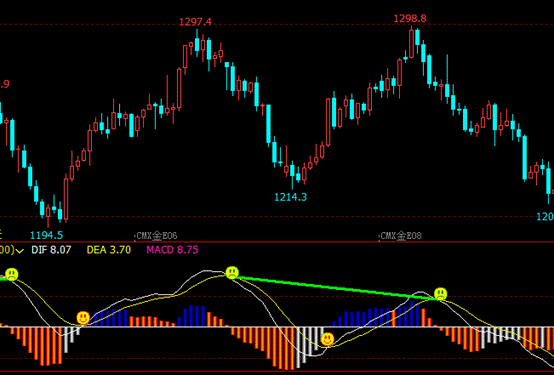554x375 pixels.
Task: Click the 1214.3 low price label
Action: [291, 197]
